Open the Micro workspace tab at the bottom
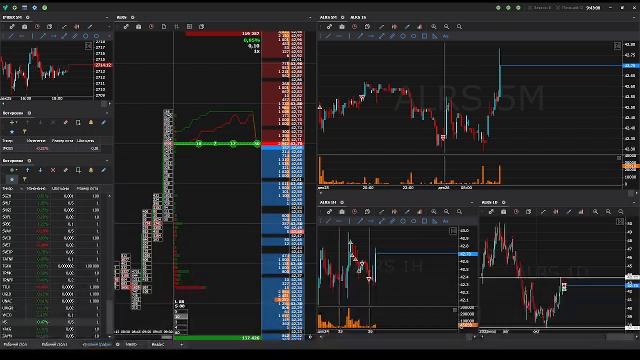 click(x=131, y=344)
